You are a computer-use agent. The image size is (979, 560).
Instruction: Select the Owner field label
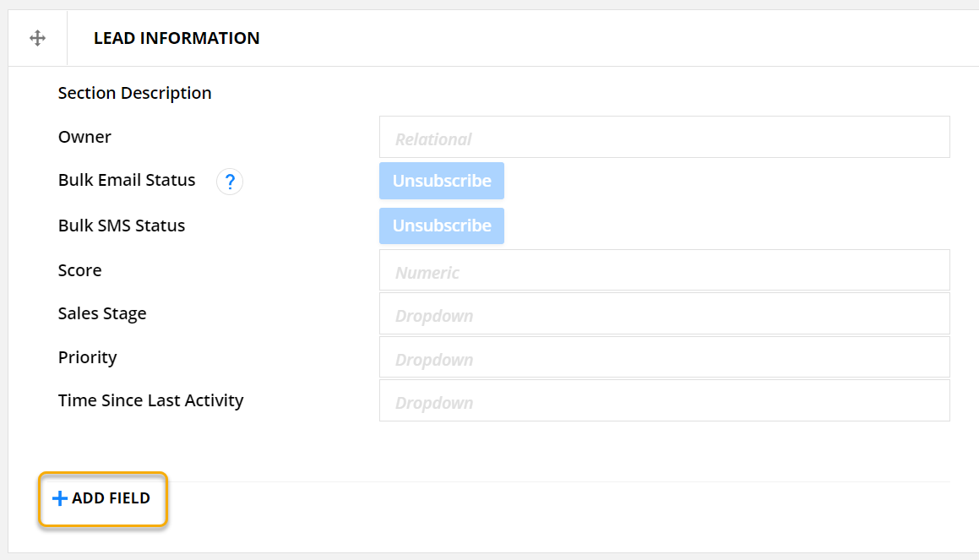tap(84, 137)
